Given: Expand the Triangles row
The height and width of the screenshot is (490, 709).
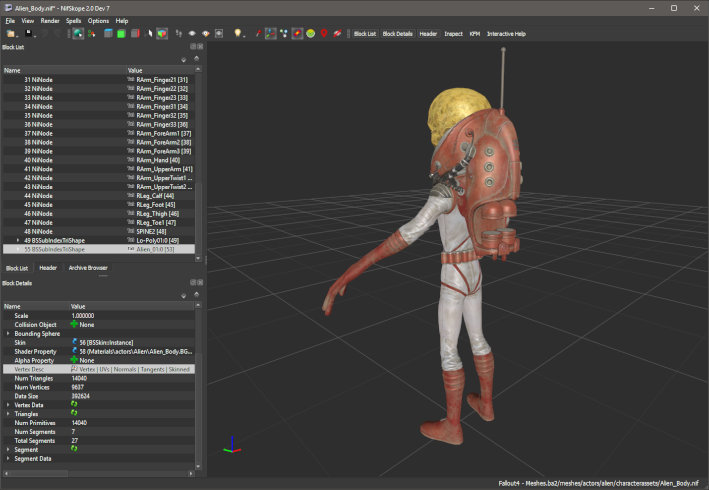Looking at the screenshot, I should (8, 414).
